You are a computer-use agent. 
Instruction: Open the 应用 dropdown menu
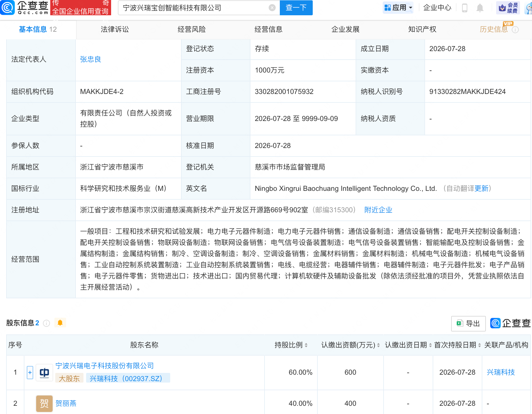(398, 8)
